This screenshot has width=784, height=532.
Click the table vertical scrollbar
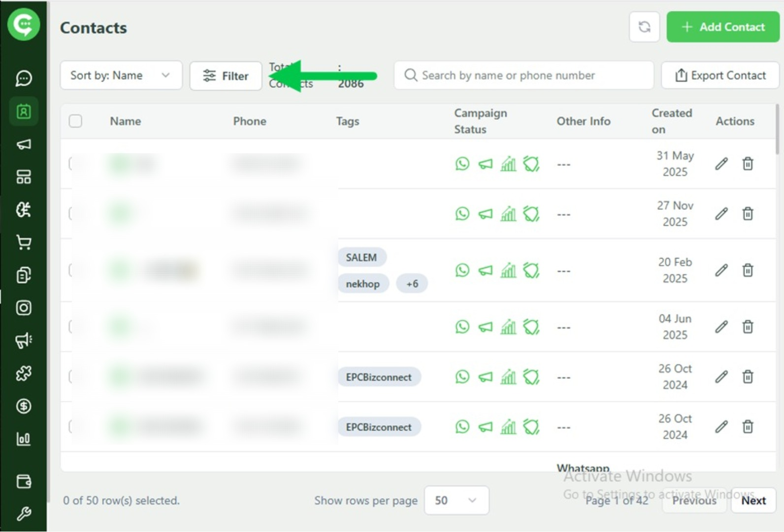[x=778, y=129]
